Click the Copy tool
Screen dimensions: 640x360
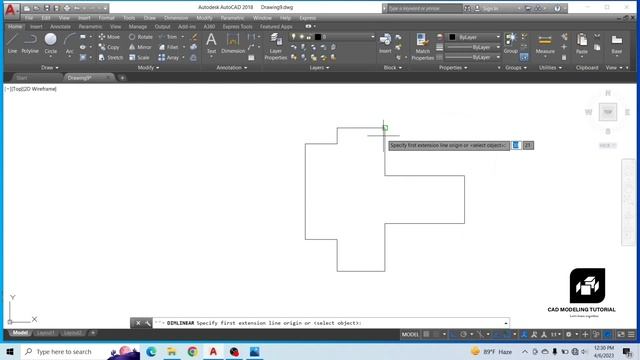[109, 47]
